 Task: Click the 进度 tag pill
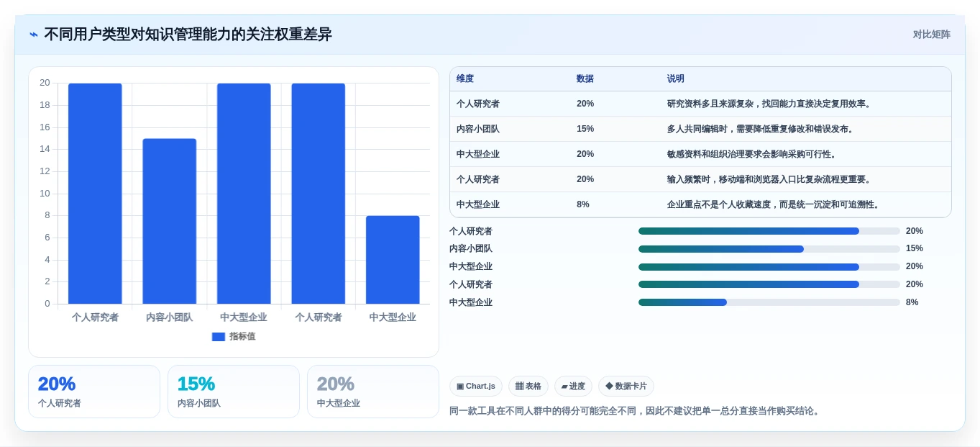pos(574,387)
